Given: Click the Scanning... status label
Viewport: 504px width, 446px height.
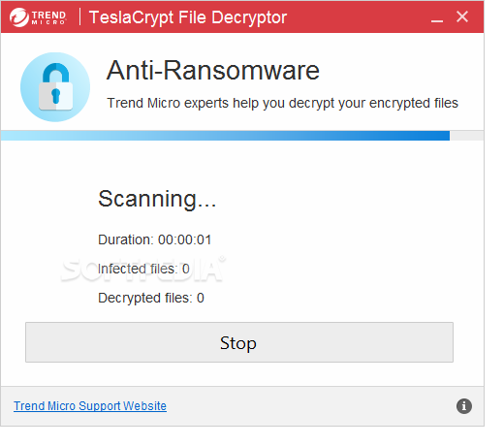Looking at the screenshot, I should [x=157, y=199].
